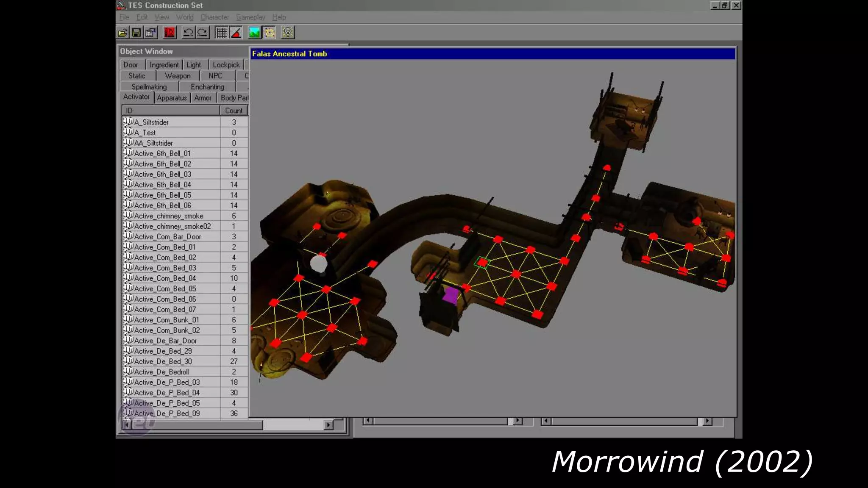868x488 pixels.
Task: Click the redo arrow icon
Action: click(203, 33)
